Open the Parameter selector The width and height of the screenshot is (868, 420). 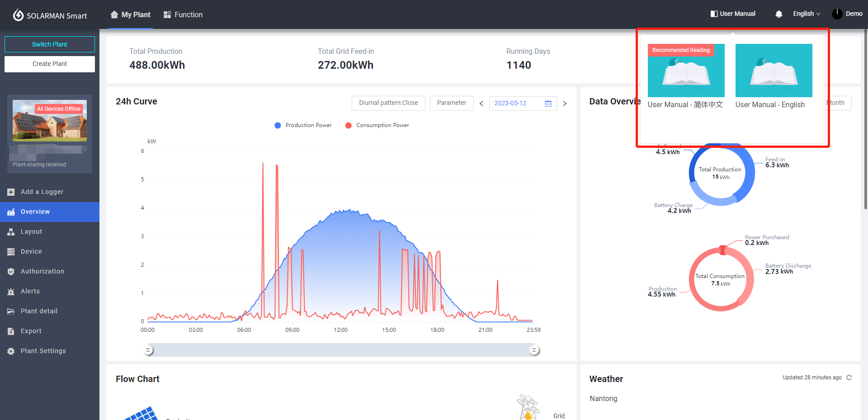451,103
